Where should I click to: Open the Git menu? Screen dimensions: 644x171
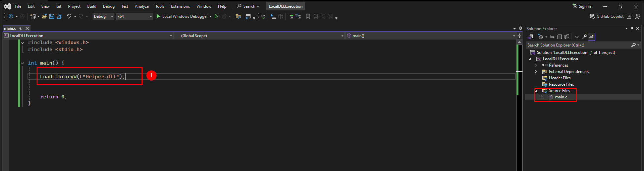click(x=59, y=6)
